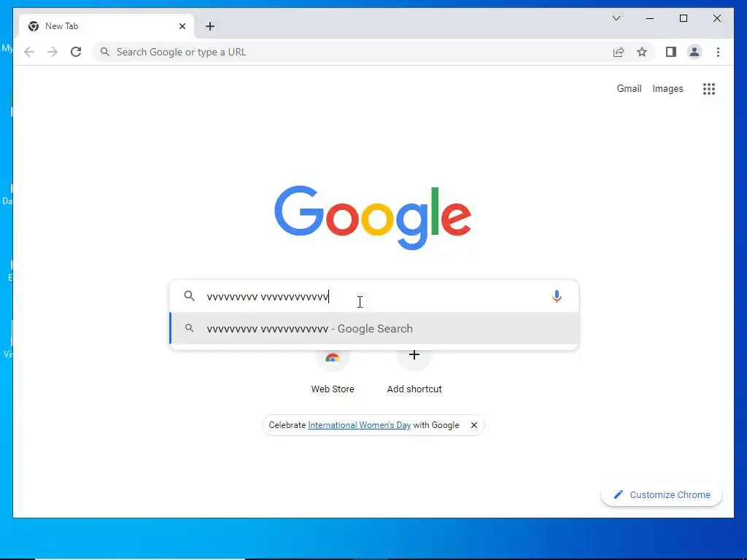Open the tab search dropdown chevron
The height and width of the screenshot is (560, 747).
pos(616,18)
